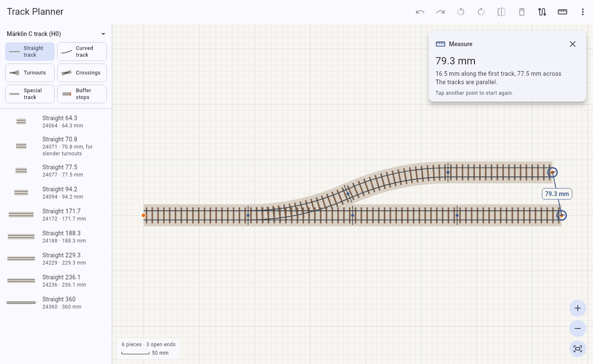
Task: Click the orange open end at the left track end
Action: pos(144,215)
